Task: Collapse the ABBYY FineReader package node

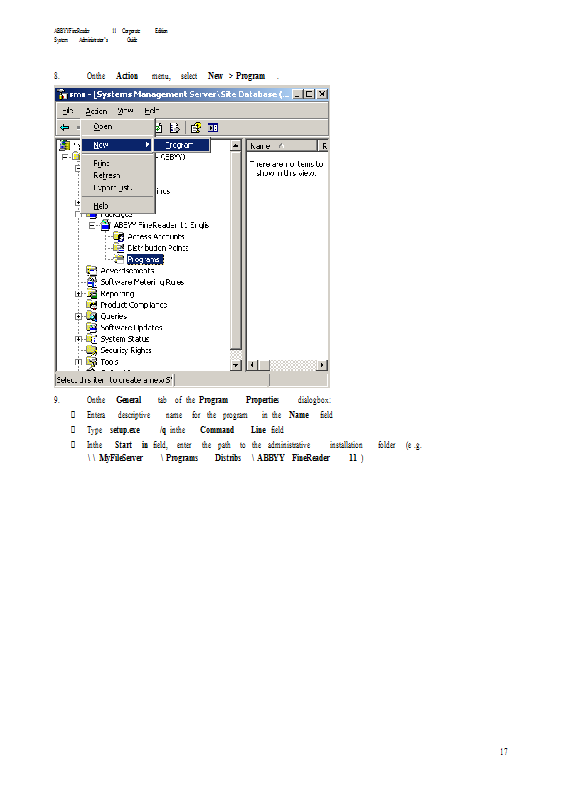Action: (x=92, y=225)
